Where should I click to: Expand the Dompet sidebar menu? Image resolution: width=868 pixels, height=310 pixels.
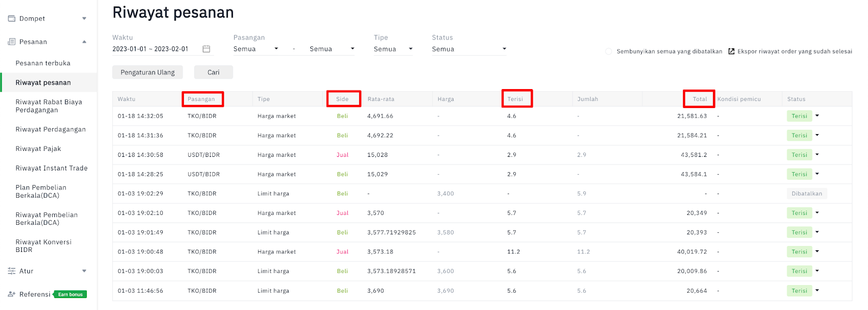(x=84, y=18)
